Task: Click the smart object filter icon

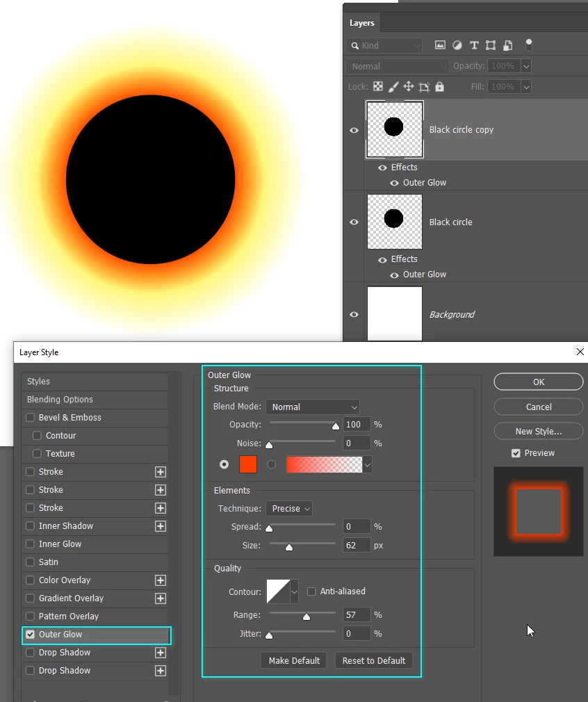Action: 508,45
